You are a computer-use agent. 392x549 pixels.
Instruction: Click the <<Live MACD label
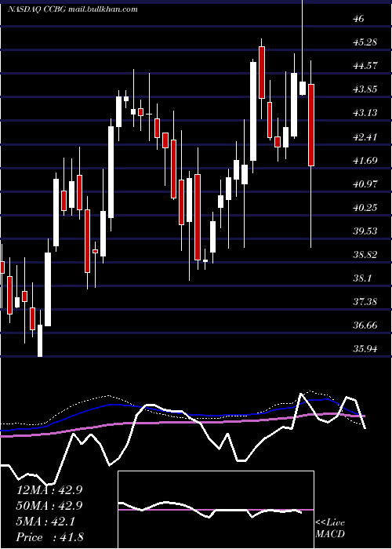[x=330, y=528]
